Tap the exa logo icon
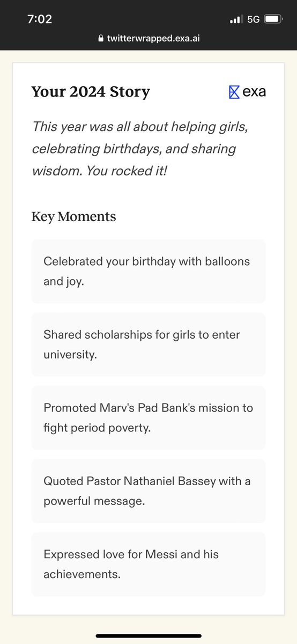Viewport: 297px width, 644px height. pos(234,92)
